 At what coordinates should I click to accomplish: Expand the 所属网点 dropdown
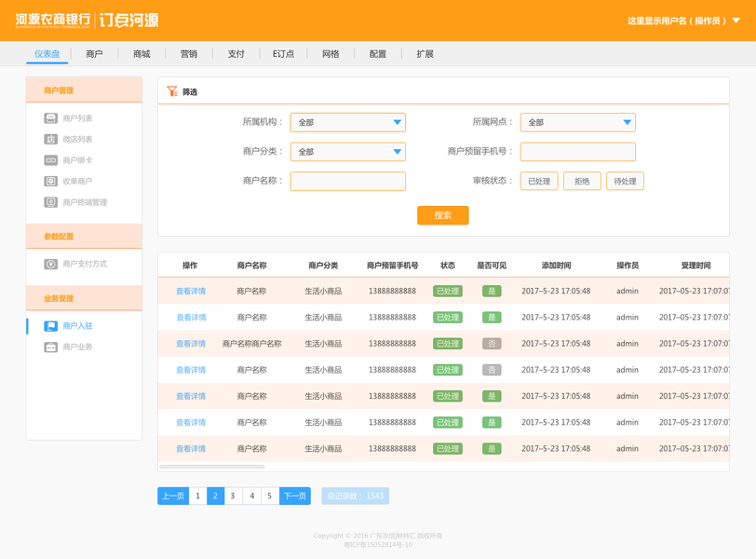point(577,122)
